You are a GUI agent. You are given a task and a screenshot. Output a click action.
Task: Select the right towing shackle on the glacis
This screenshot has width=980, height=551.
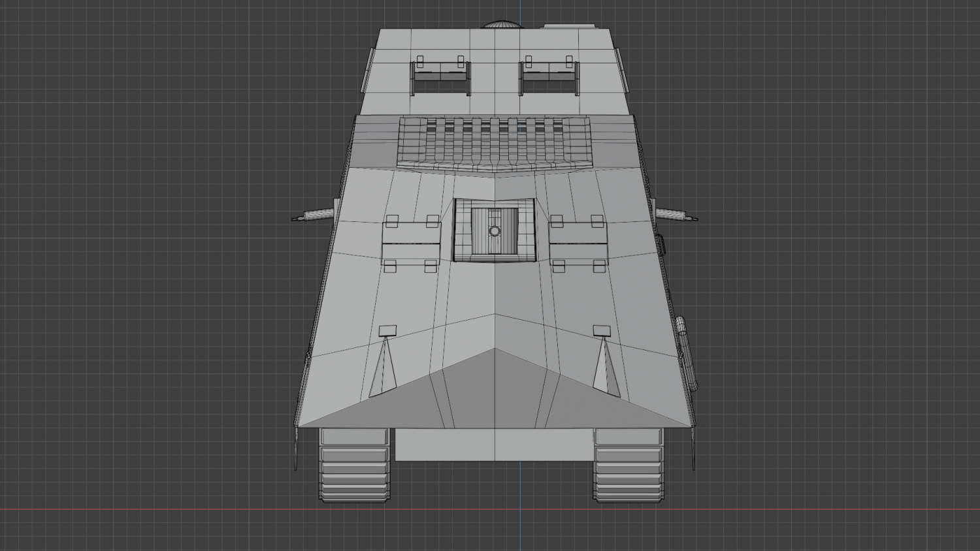[601, 330]
